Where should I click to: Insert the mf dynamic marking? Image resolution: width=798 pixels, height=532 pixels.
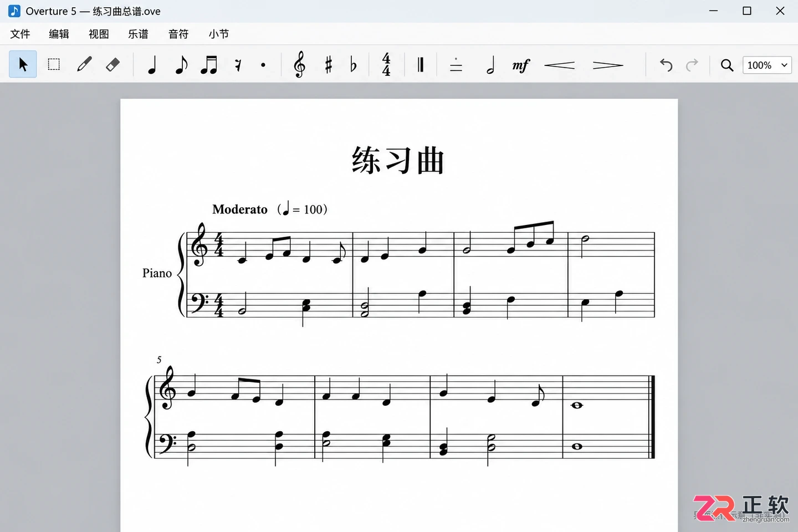(521, 65)
